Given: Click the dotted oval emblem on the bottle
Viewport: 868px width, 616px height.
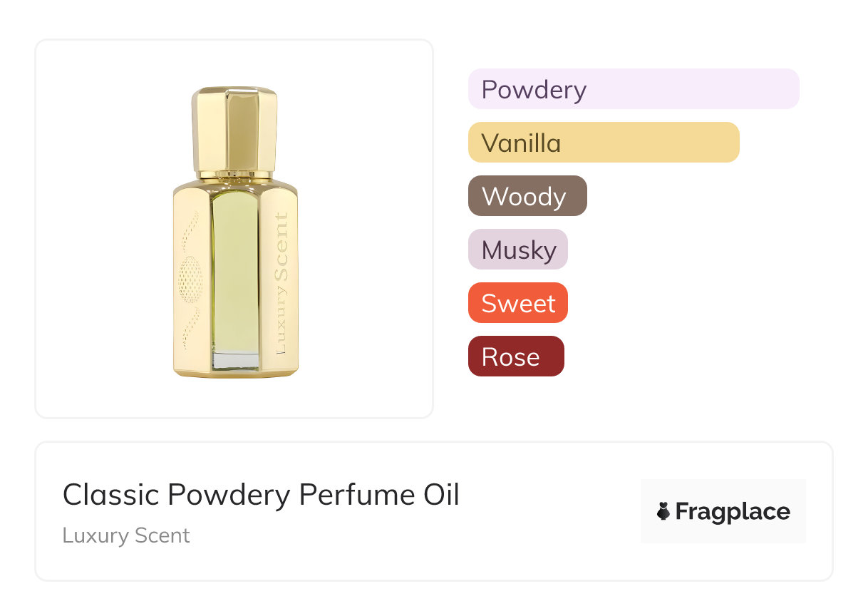Looking at the screenshot, I should pyautogui.click(x=190, y=279).
